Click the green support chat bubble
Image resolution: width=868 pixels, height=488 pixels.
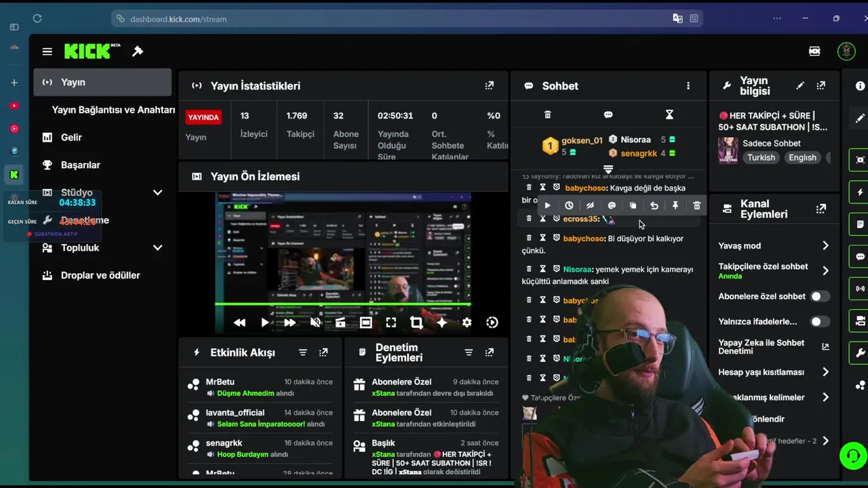point(853,455)
